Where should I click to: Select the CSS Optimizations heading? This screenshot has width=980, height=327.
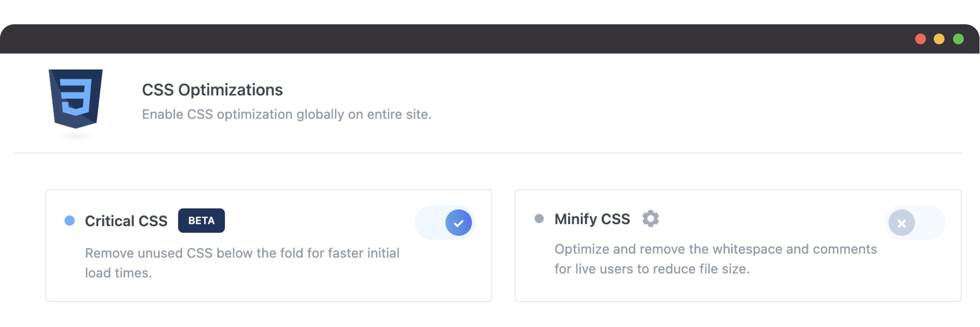coord(213,90)
